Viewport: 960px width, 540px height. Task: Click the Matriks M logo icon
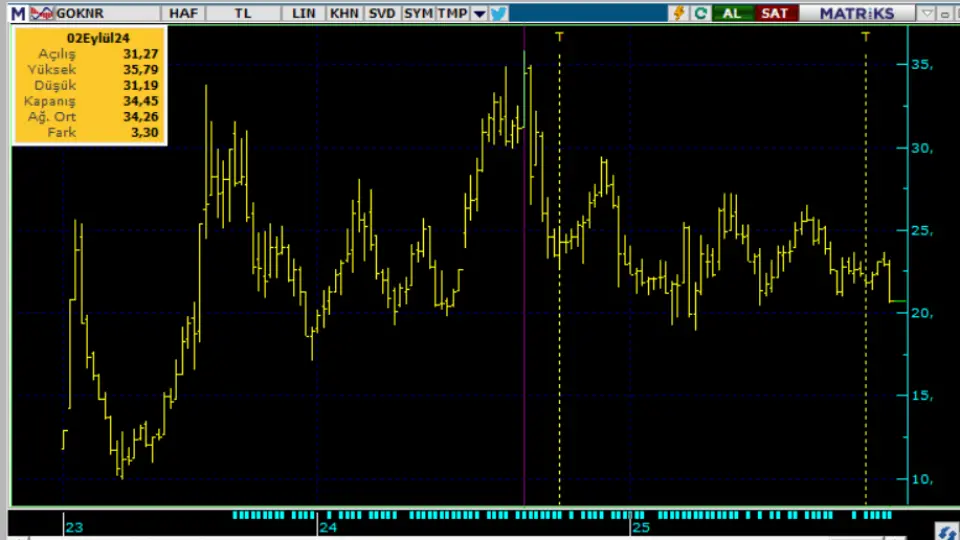(x=18, y=13)
